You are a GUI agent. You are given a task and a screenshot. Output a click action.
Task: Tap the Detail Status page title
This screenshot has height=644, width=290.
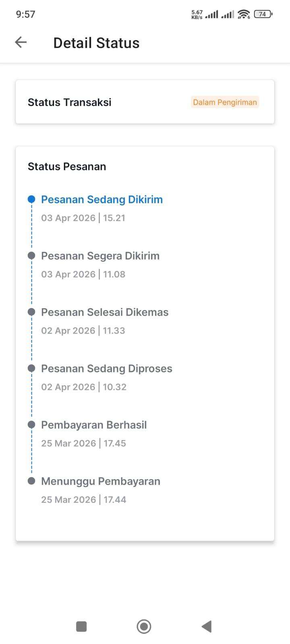point(96,43)
